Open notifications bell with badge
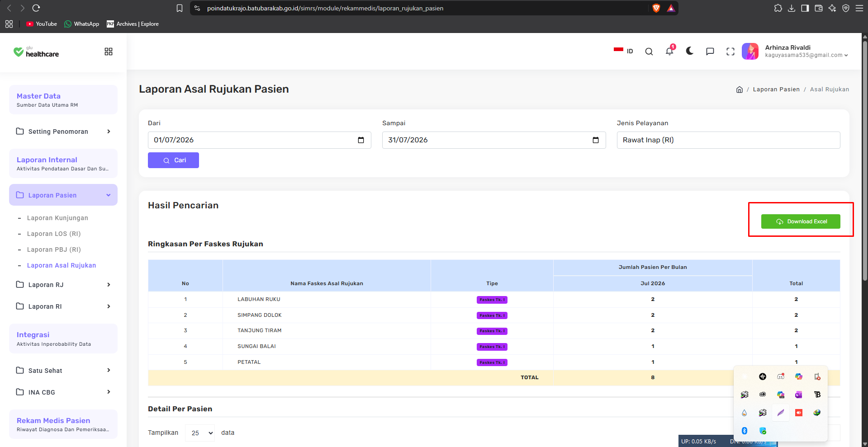Screen dimensions: 868x447 [x=670, y=51]
